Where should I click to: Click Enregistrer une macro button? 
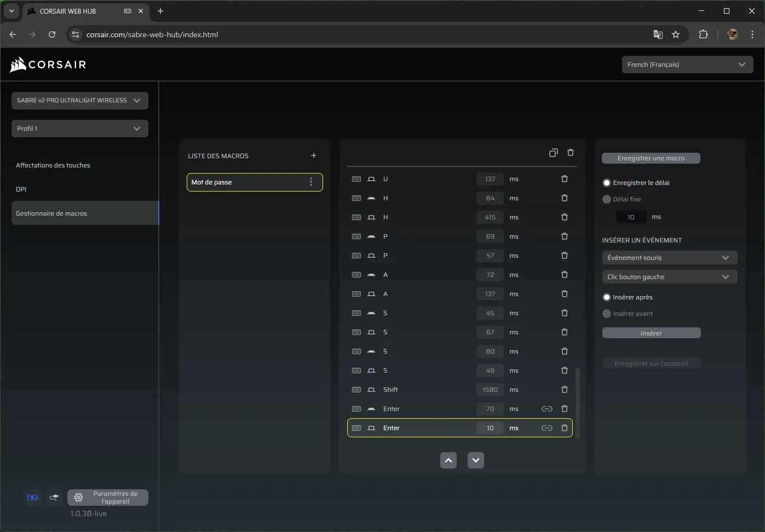point(651,158)
